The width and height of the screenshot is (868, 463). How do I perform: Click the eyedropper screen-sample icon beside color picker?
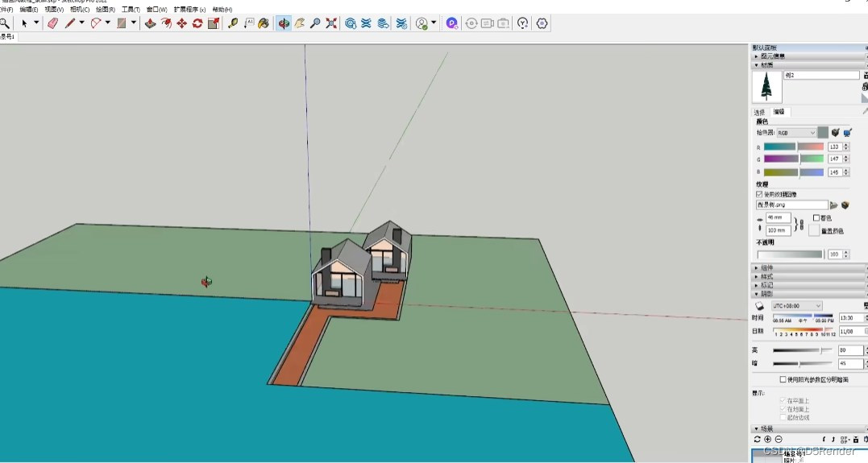[x=848, y=133]
